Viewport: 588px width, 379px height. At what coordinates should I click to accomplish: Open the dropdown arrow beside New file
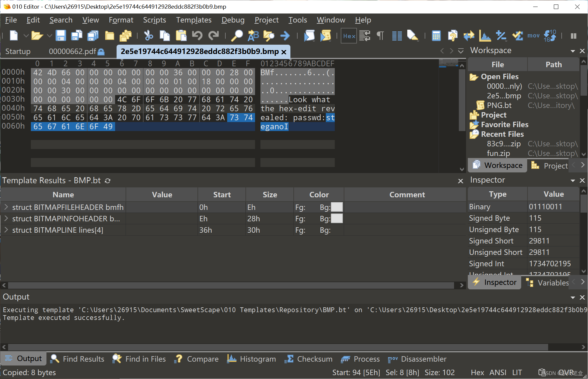pos(26,36)
